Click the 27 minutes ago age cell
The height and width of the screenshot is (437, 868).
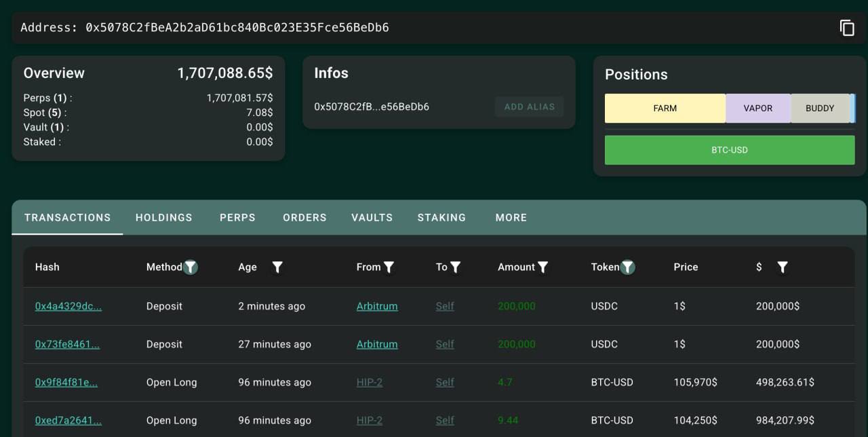275,344
